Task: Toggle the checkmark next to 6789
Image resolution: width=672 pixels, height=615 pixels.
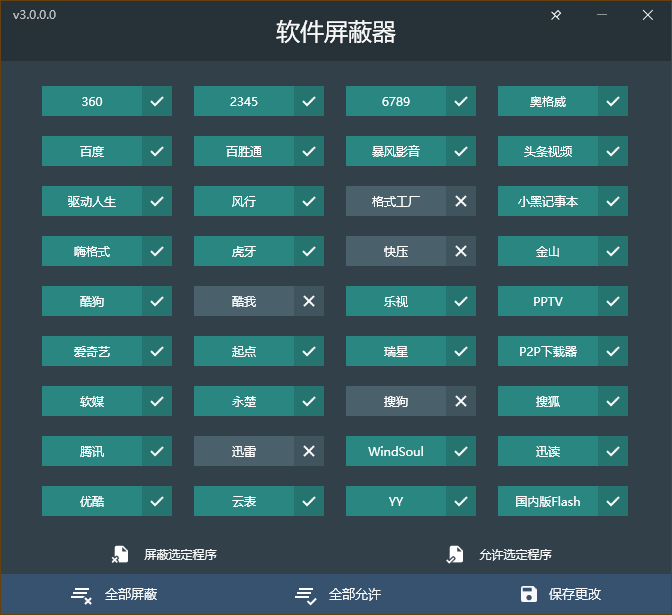Action: [461, 101]
